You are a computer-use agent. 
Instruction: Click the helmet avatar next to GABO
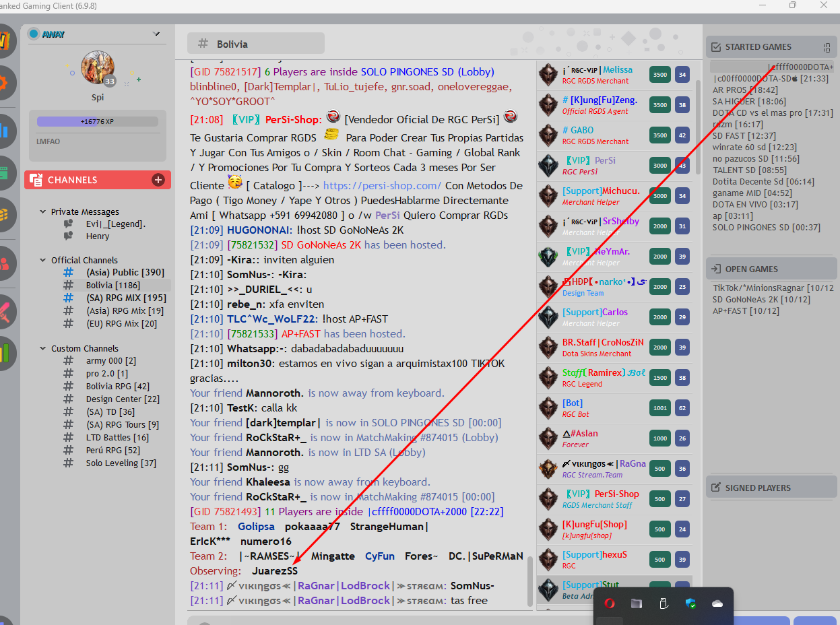(548, 135)
